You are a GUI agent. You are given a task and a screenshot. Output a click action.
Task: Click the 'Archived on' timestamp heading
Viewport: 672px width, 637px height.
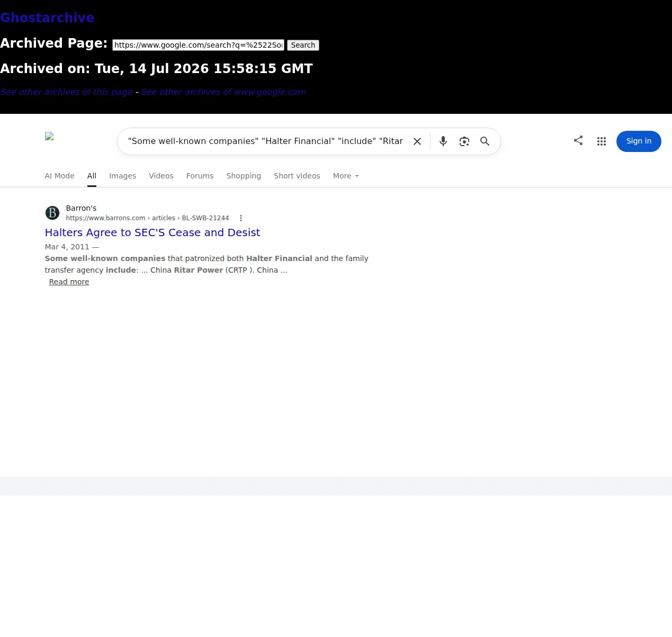click(156, 69)
